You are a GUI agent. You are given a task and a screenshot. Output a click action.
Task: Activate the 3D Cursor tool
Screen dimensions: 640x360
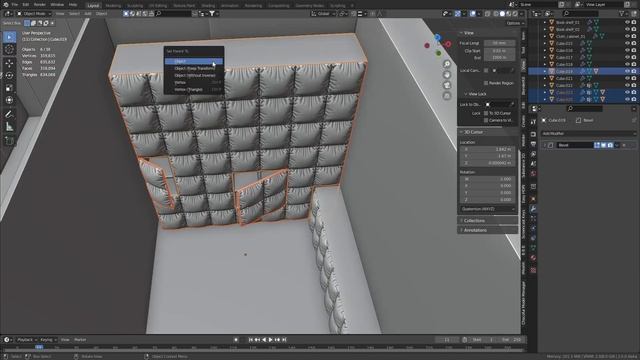pyautogui.click(x=9, y=49)
